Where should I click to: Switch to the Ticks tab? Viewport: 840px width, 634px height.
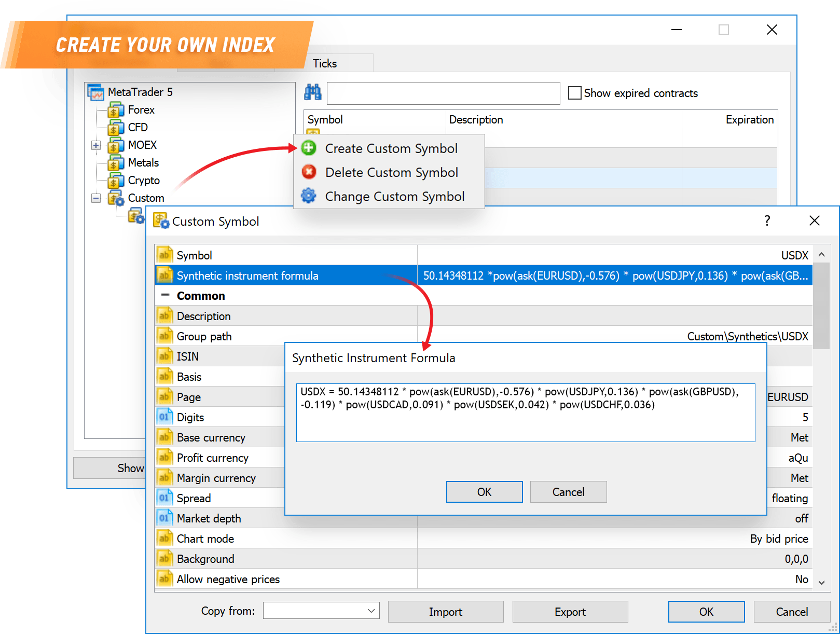(324, 63)
